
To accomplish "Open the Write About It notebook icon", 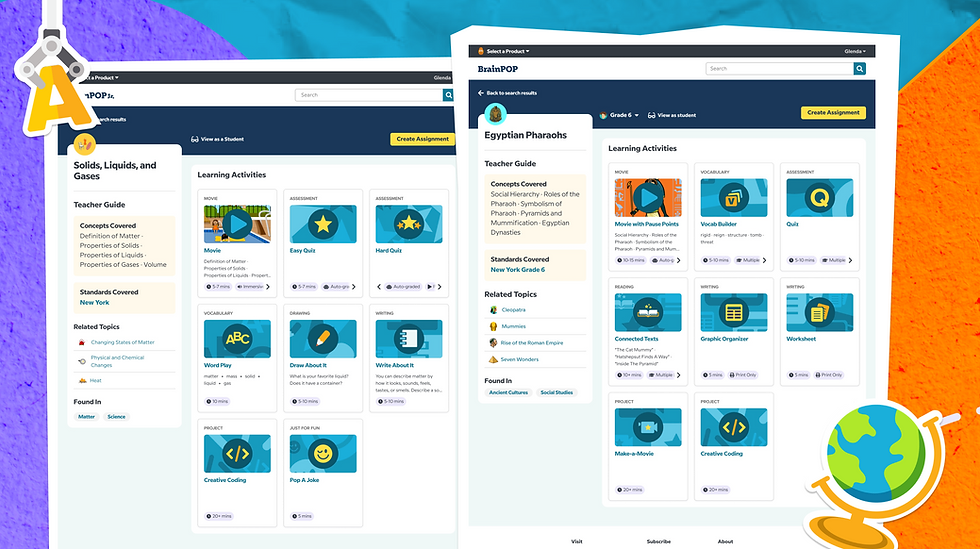I will point(408,339).
